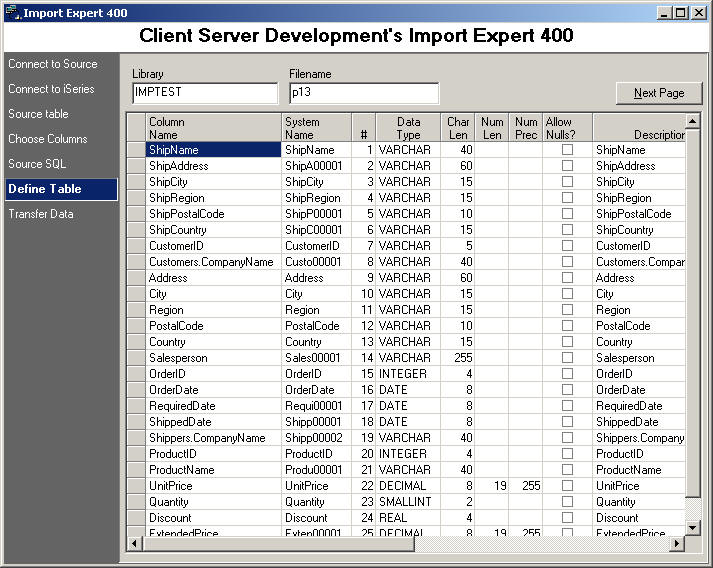This screenshot has height=568, width=713.
Task: Toggle Allow Nulls checkbox for ShipRegion
Action: [x=567, y=197]
